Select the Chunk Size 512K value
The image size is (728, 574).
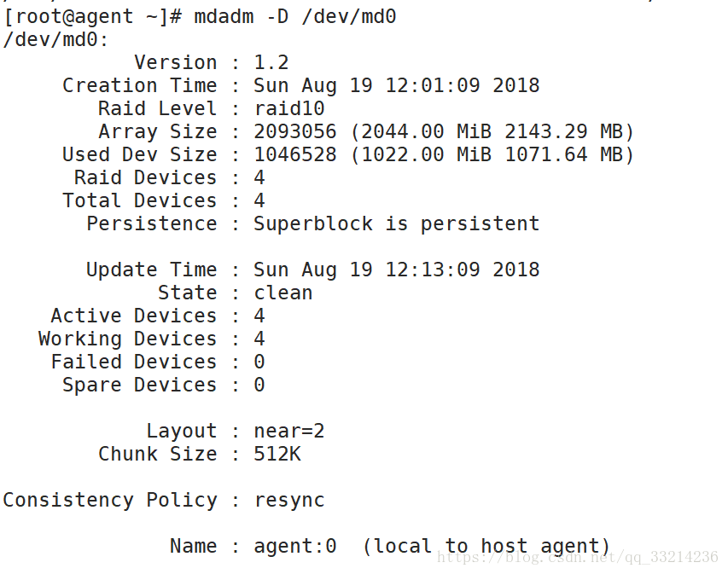click(x=277, y=454)
